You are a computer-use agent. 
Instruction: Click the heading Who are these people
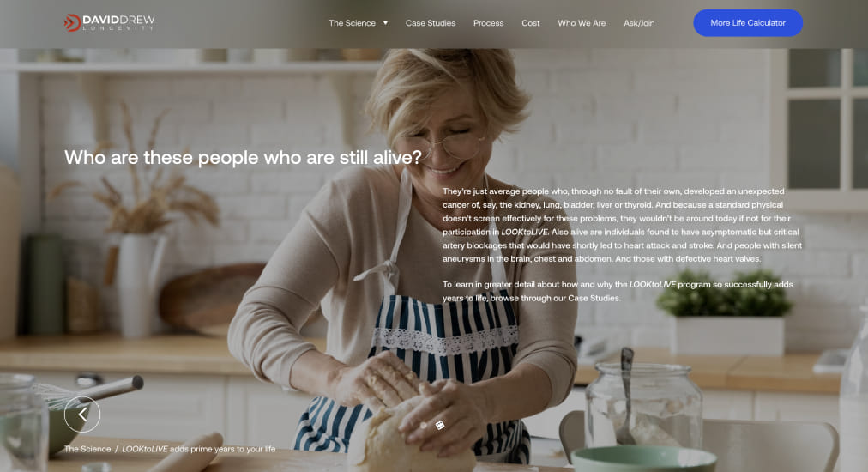click(x=243, y=157)
